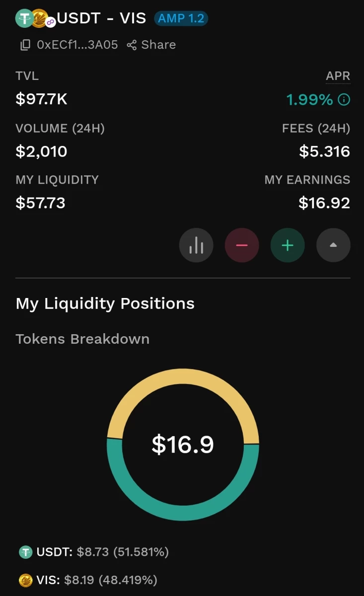This screenshot has width=364, height=596.
Task: Click the VIS legend entry with 48.419%
Action: coord(88,580)
